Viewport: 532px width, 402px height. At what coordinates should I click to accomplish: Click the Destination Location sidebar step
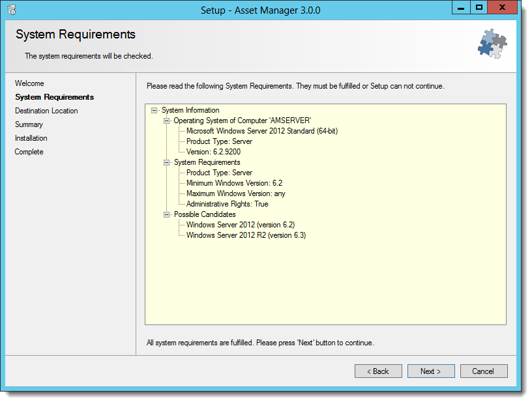46,111
